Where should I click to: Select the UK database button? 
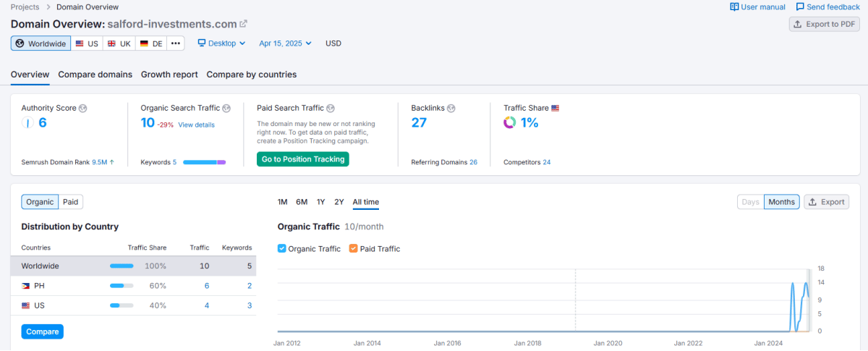[119, 43]
